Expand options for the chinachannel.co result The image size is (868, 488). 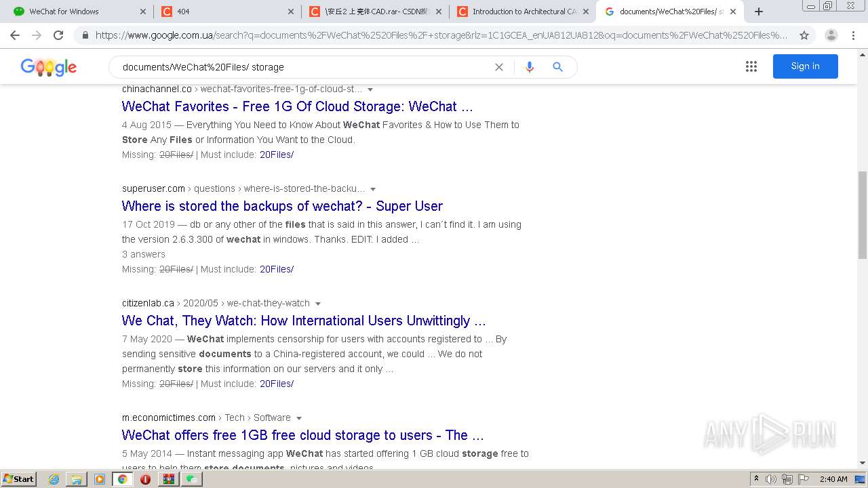point(370,89)
